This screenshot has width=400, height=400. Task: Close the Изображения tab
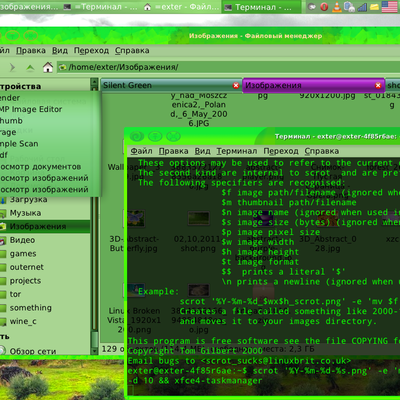[x=378, y=86]
